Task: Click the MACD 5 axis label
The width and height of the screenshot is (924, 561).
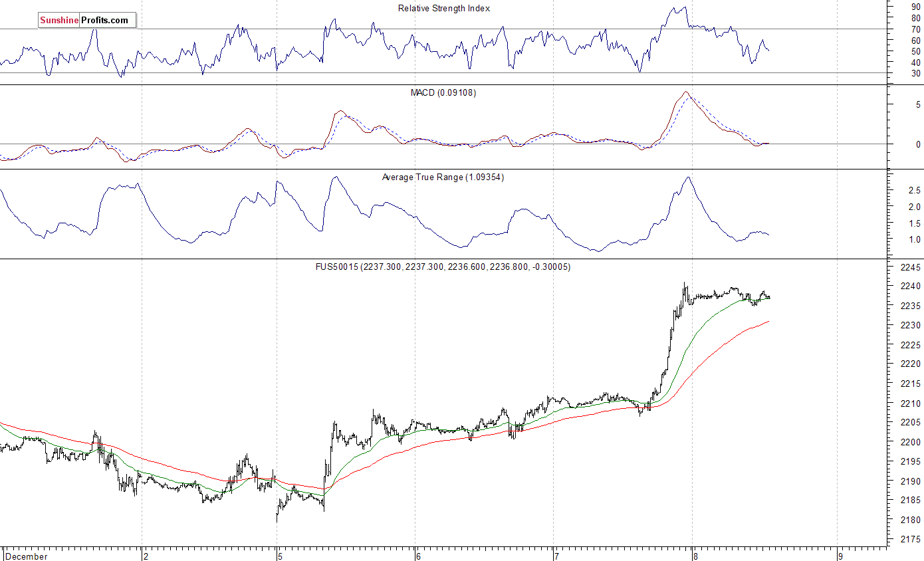Action: (918, 105)
